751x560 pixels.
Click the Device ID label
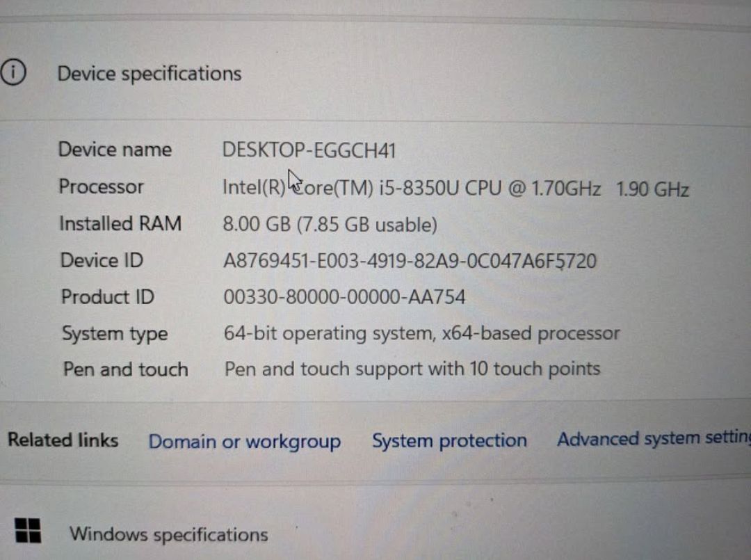tap(102, 260)
